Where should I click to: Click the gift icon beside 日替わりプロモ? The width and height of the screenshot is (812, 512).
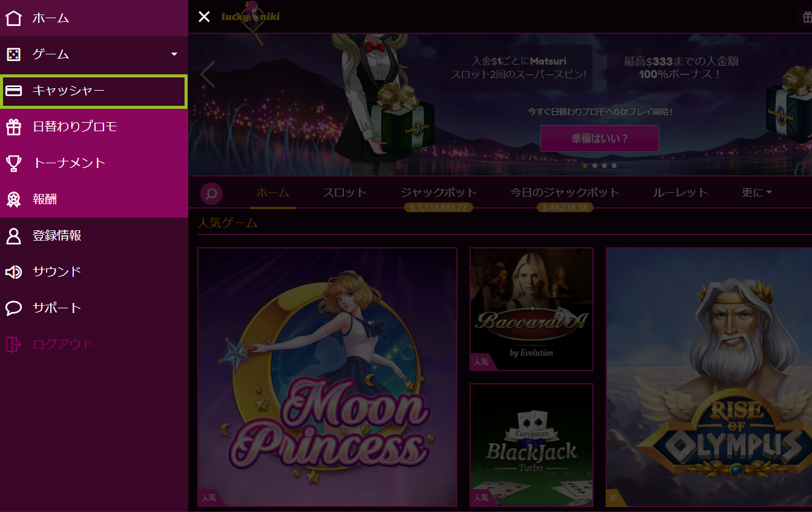pos(13,127)
